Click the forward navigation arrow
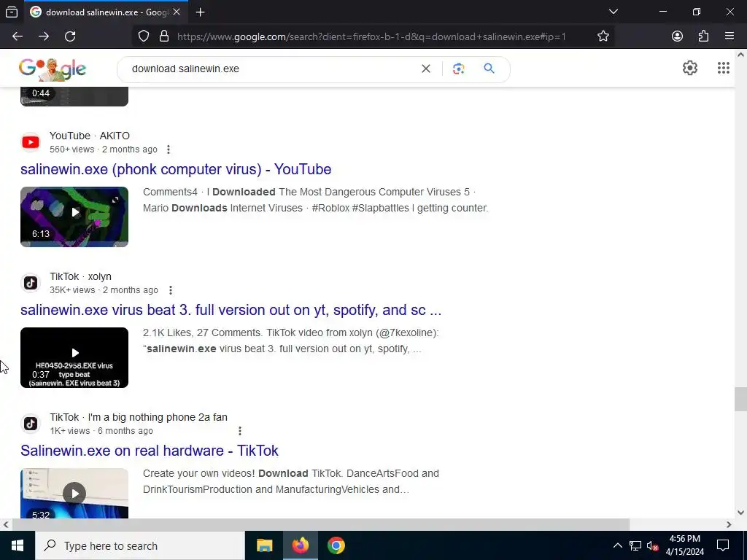 [x=44, y=36]
